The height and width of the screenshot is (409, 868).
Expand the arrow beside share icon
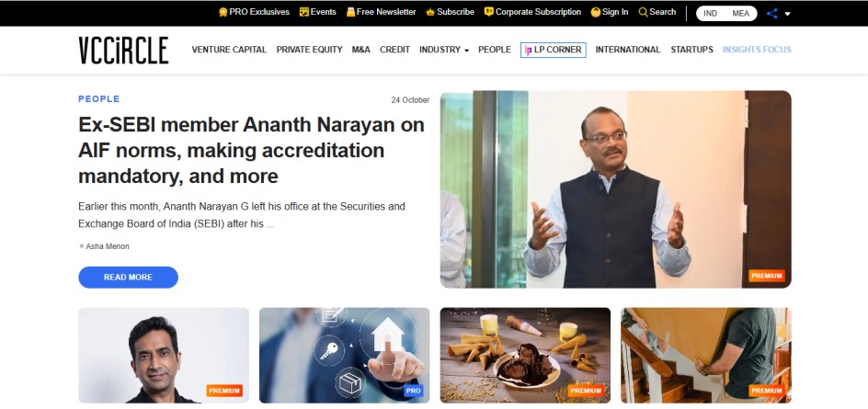[x=787, y=14]
